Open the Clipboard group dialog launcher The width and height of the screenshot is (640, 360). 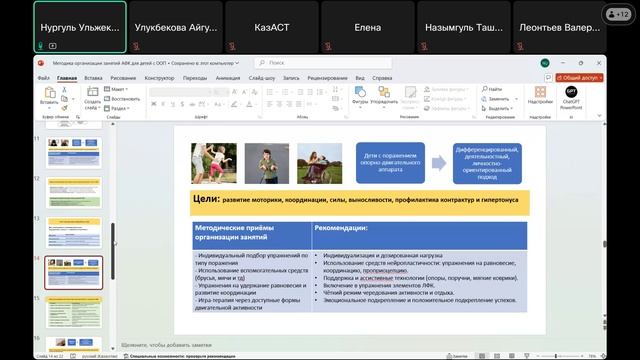tap(78, 117)
